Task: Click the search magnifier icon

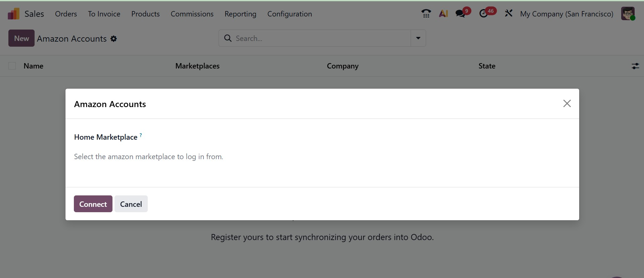Action: pyautogui.click(x=228, y=38)
